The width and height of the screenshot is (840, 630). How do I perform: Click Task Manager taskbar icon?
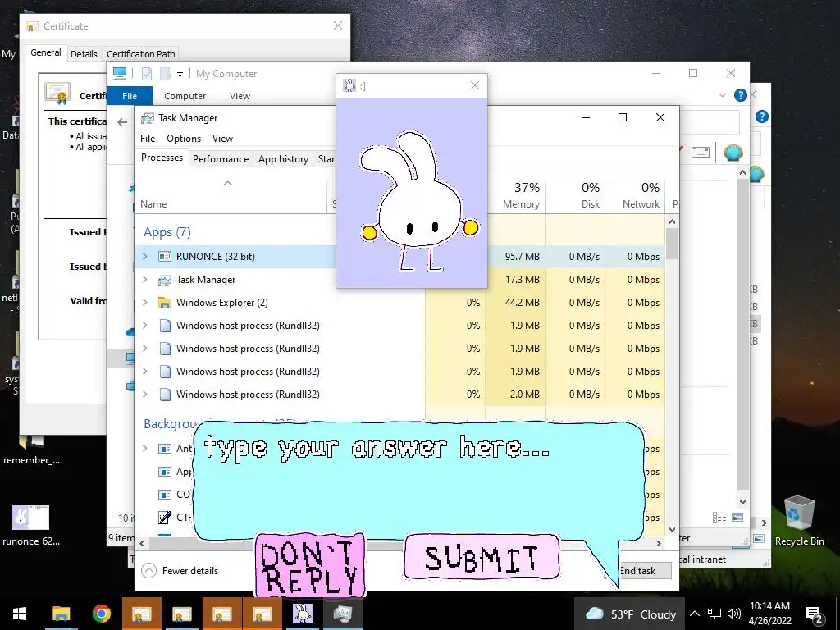coord(343,614)
